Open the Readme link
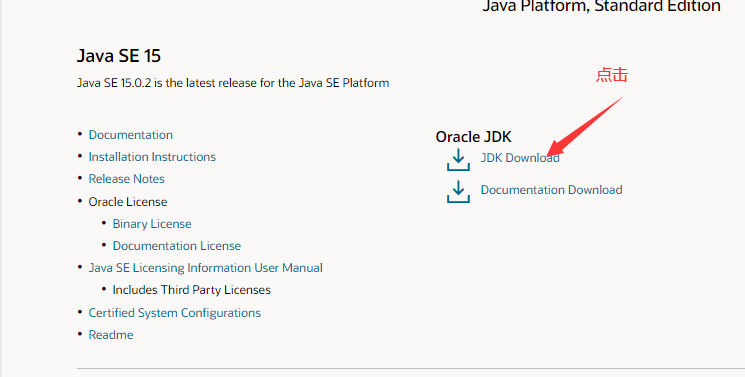This screenshot has width=745, height=377. [x=111, y=335]
